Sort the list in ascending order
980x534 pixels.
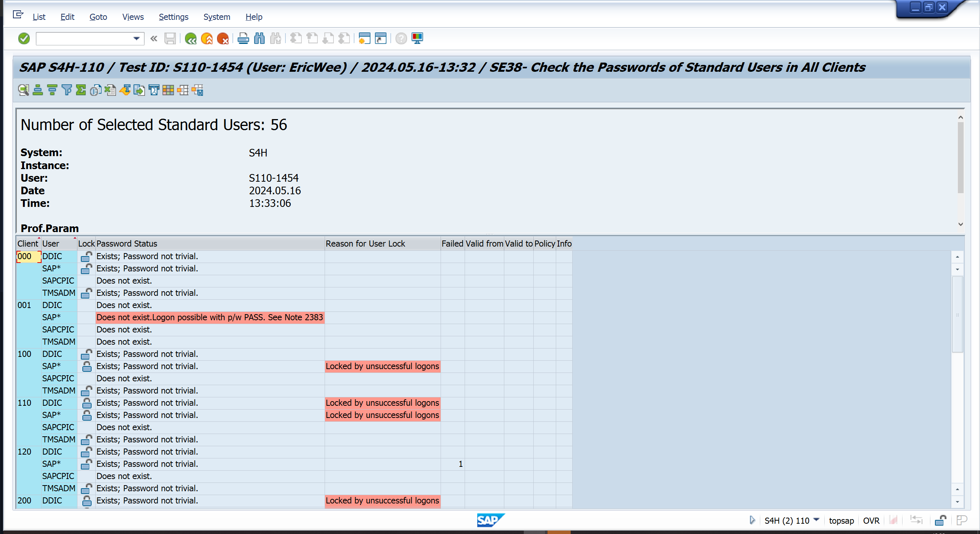[38, 90]
